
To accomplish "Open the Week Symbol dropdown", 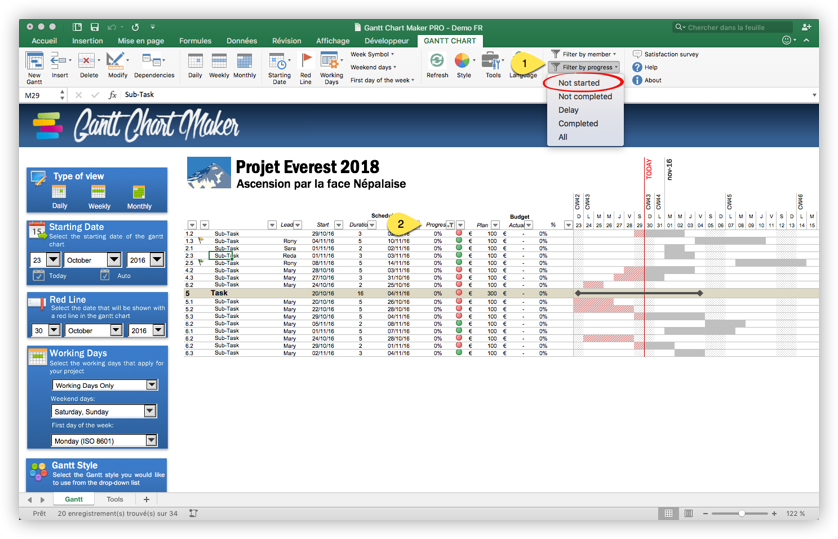I will point(372,54).
